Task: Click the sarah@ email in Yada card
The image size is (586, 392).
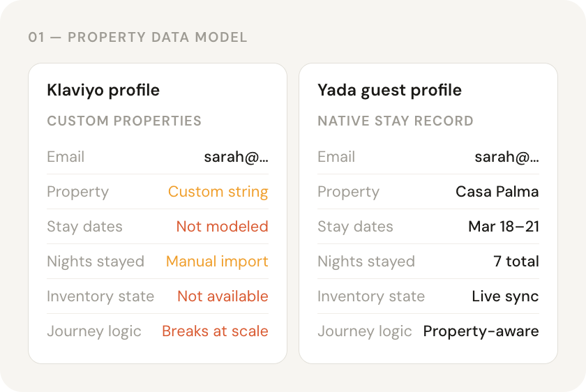Action: coord(506,157)
